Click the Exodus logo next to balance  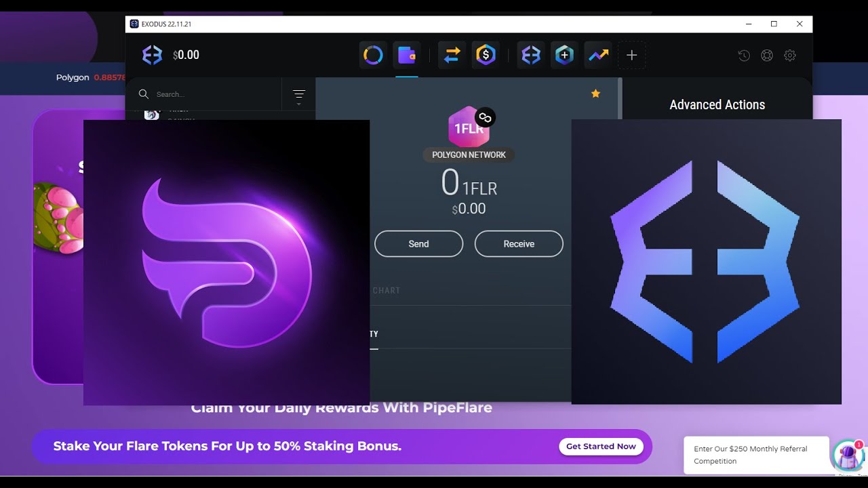[152, 55]
